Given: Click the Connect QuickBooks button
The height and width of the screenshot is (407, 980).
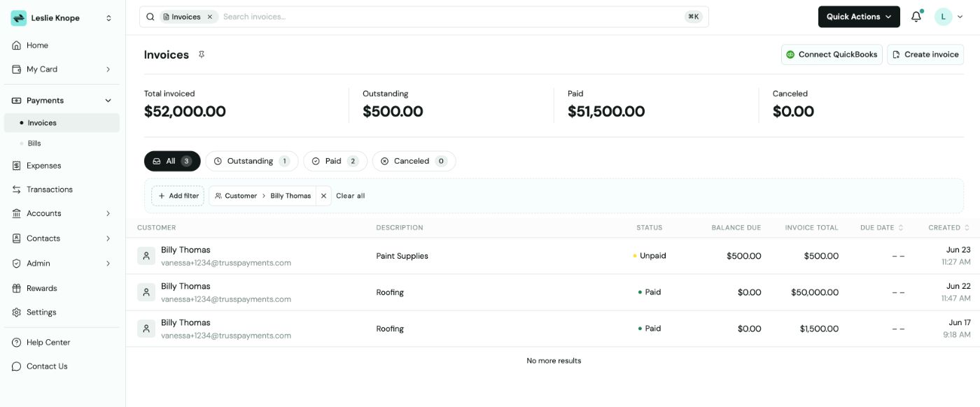Looking at the screenshot, I should pos(832,55).
